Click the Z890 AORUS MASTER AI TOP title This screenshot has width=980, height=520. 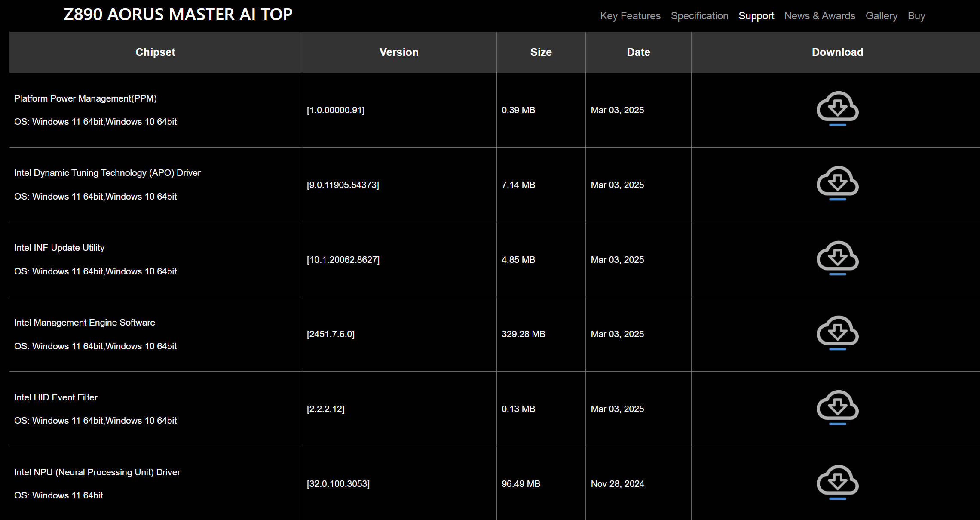178,15
